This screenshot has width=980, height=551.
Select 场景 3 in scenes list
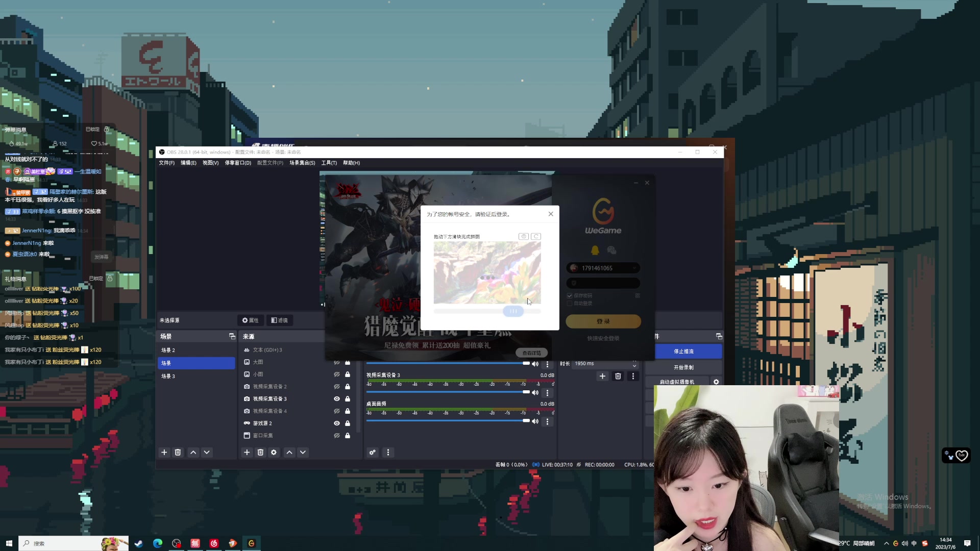point(168,377)
